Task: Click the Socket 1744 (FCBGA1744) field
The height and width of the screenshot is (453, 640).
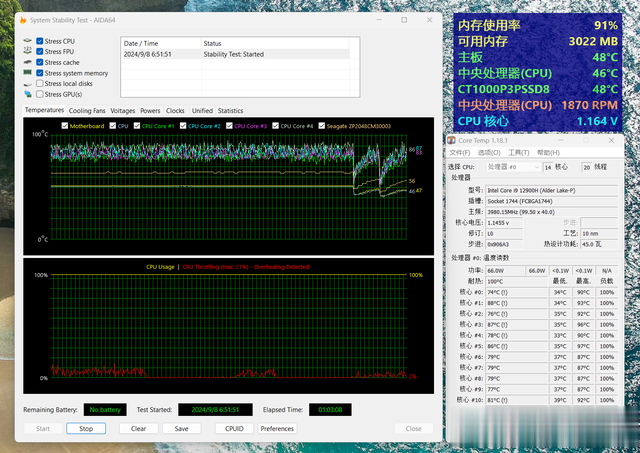Action: (x=551, y=201)
